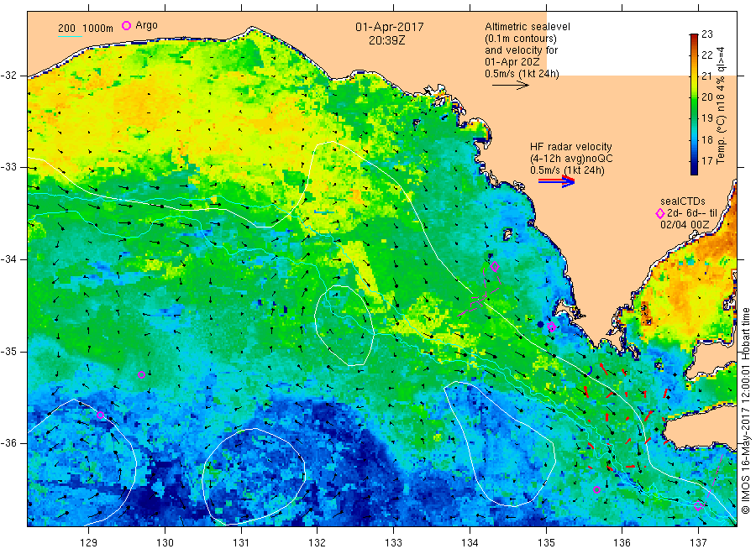Click the '01-Apr 20Z' text
The width and height of the screenshot is (756, 554).
pyautogui.click(x=512, y=62)
